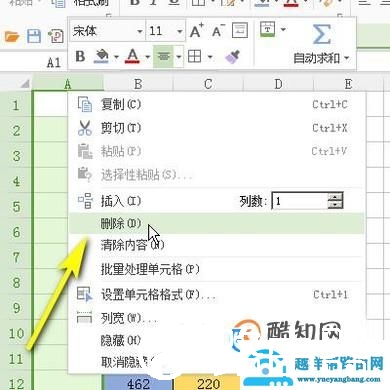390x390 pixels.
Task: Select column A header
Action: pos(68,84)
